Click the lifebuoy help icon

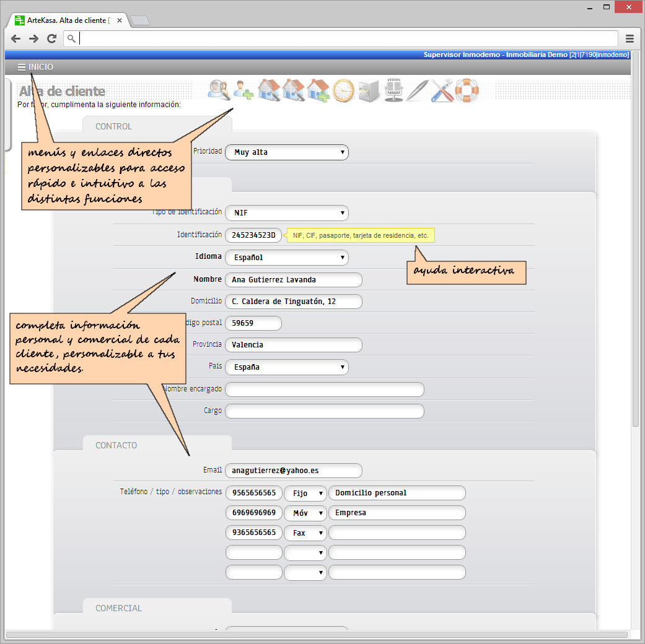[x=467, y=90]
